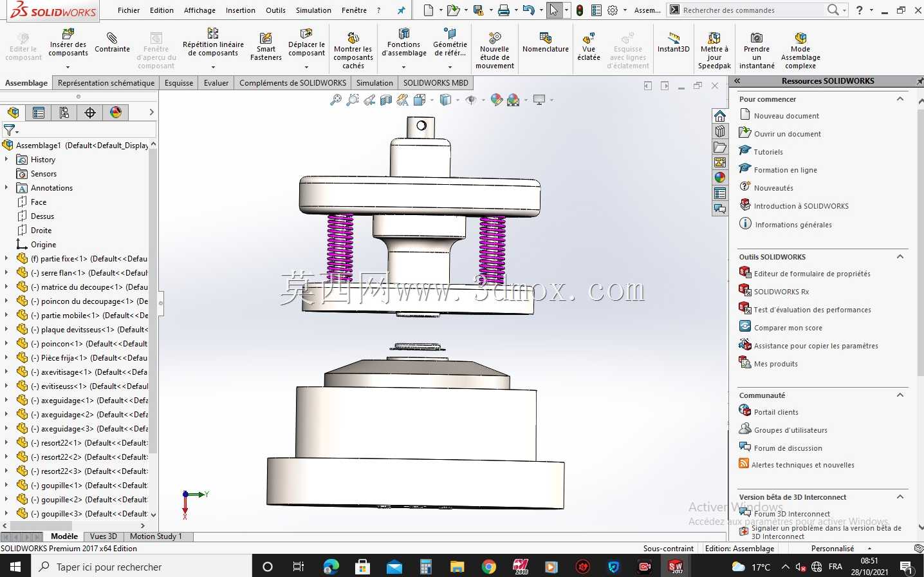This screenshot has height=577, width=924.
Task: Expand the Annotations folder
Action: [6, 187]
